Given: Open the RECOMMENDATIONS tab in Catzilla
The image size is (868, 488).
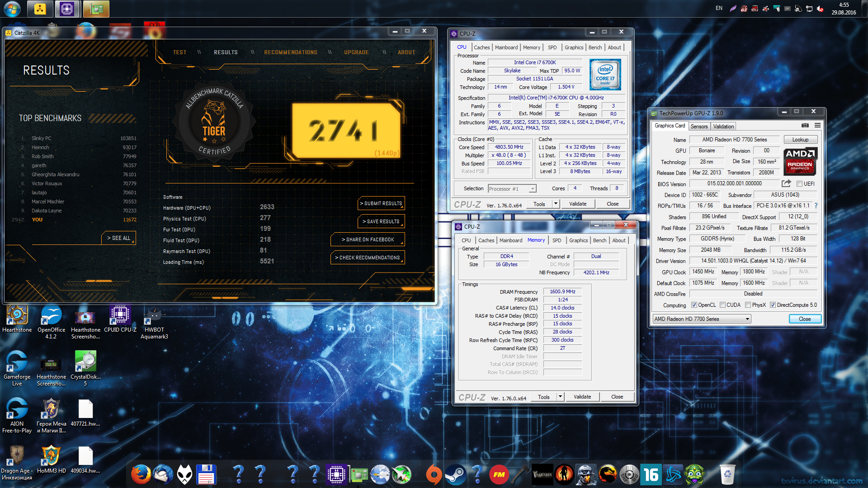Looking at the screenshot, I should click(291, 52).
